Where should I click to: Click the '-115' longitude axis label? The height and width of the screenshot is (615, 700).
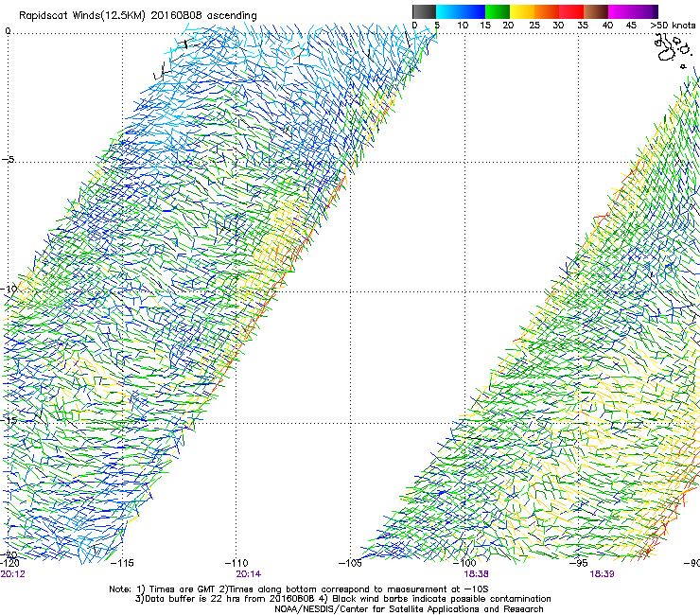click(122, 563)
